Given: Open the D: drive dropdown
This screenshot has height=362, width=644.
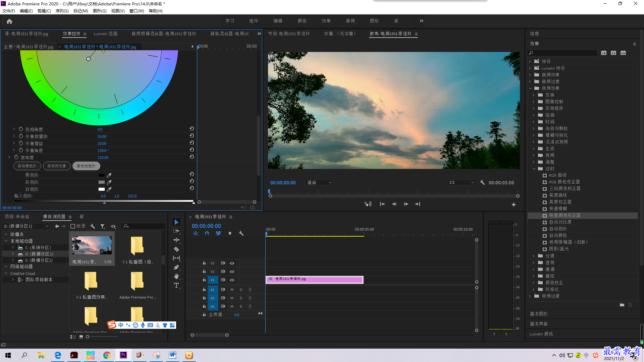Looking at the screenshot, I should [x=26, y=226].
